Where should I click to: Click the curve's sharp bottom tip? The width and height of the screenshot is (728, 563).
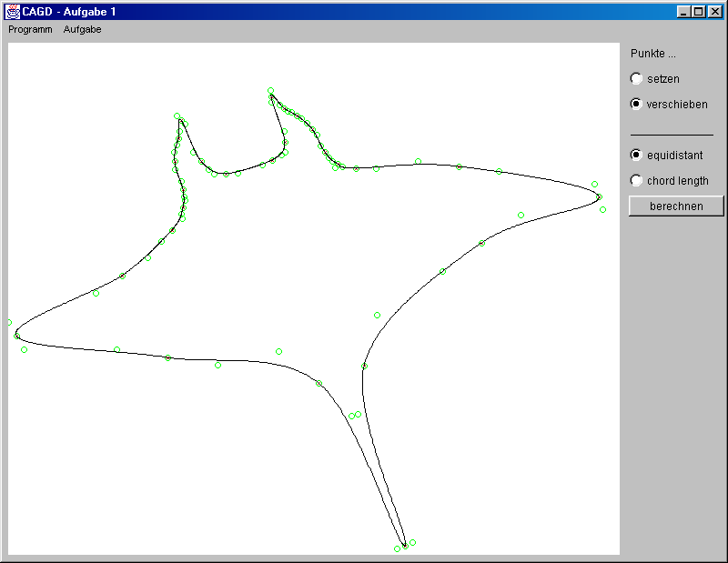(x=405, y=547)
